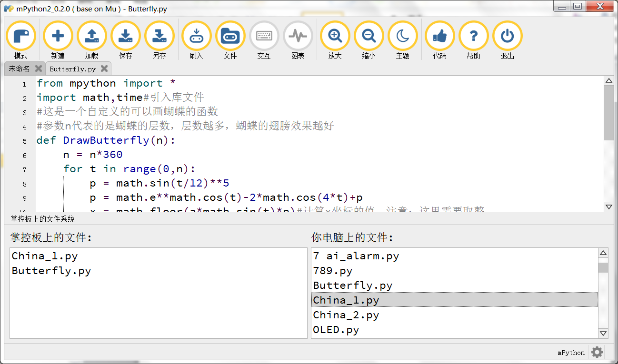Click the 模式 (Mode) toolbar icon
The image size is (618, 364).
(x=20, y=36)
